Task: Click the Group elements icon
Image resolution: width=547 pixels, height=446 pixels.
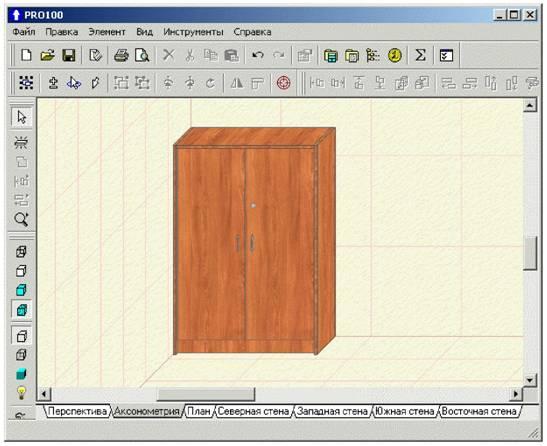Action: tap(121, 83)
